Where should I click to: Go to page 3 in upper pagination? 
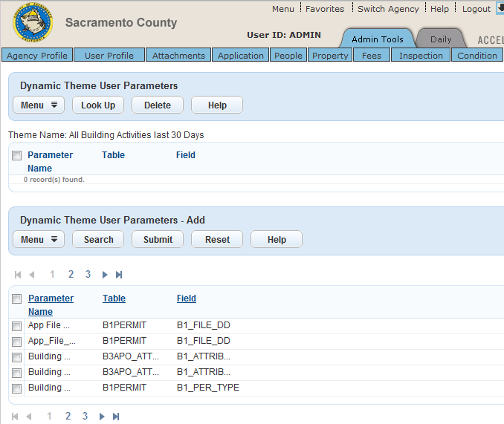pyautogui.click(x=88, y=275)
